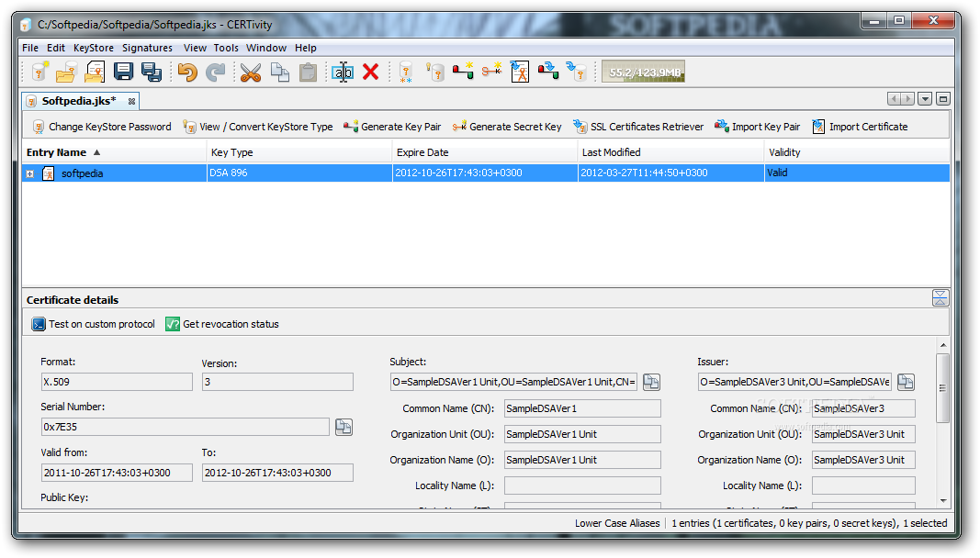Open the Signatures menu

147,48
